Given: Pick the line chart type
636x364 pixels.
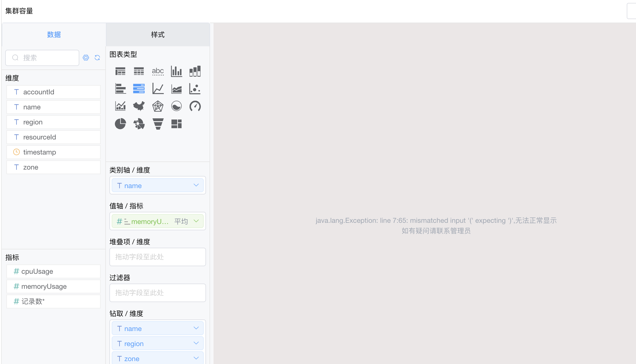Looking at the screenshot, I should (158, 89).
